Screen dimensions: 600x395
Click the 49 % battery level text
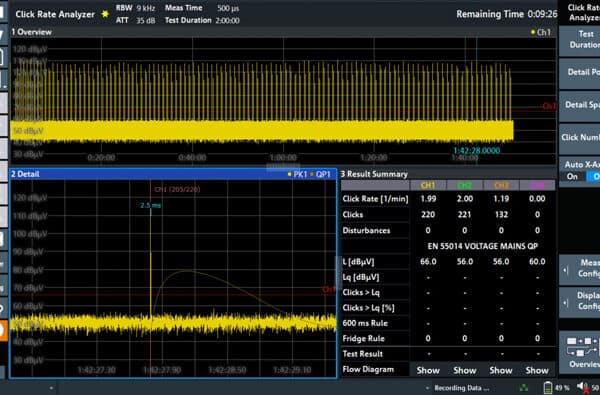(x=562, y=388)
